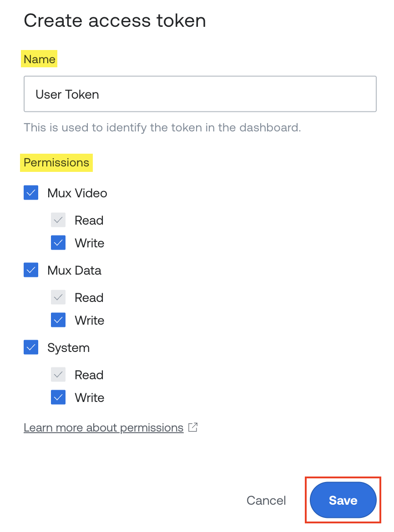Click inside the token Name field
Image resolution: width=394 pixels, height=532 pixels.
[200, 94]
